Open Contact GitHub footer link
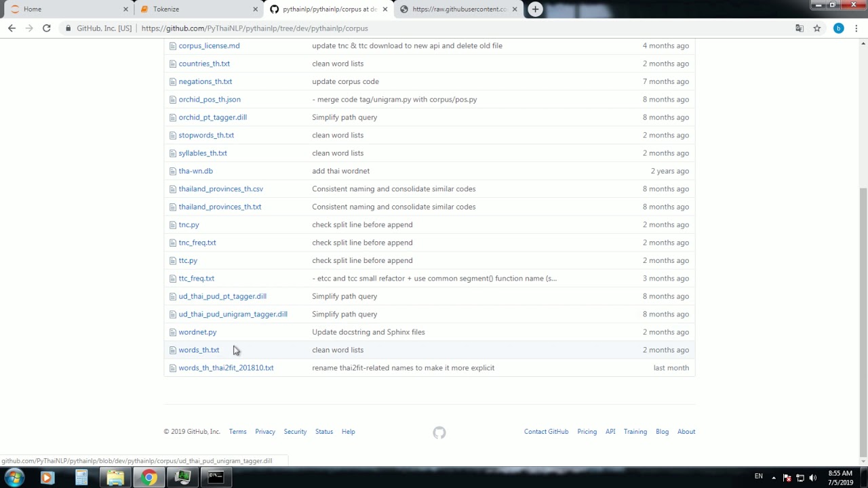868x488 pixels. 546,432
